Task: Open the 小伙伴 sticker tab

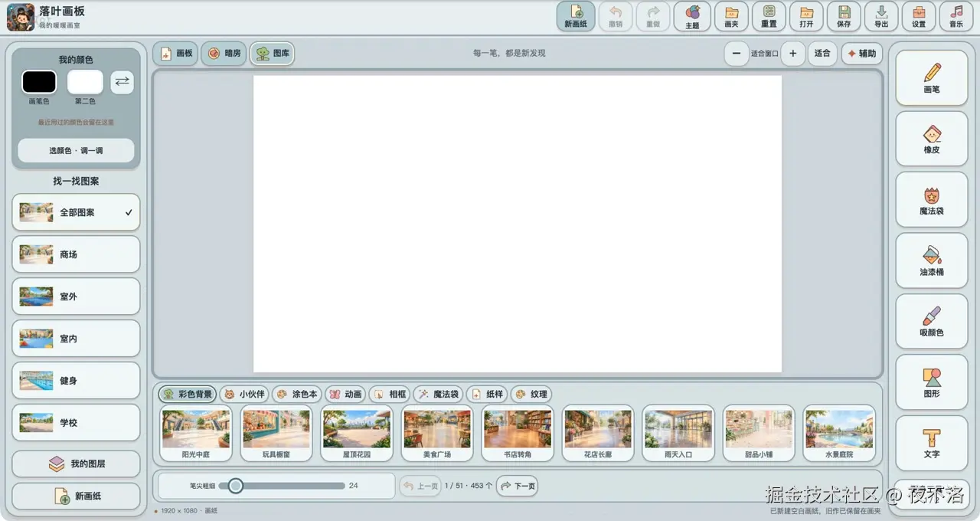Action: (244, 395)
